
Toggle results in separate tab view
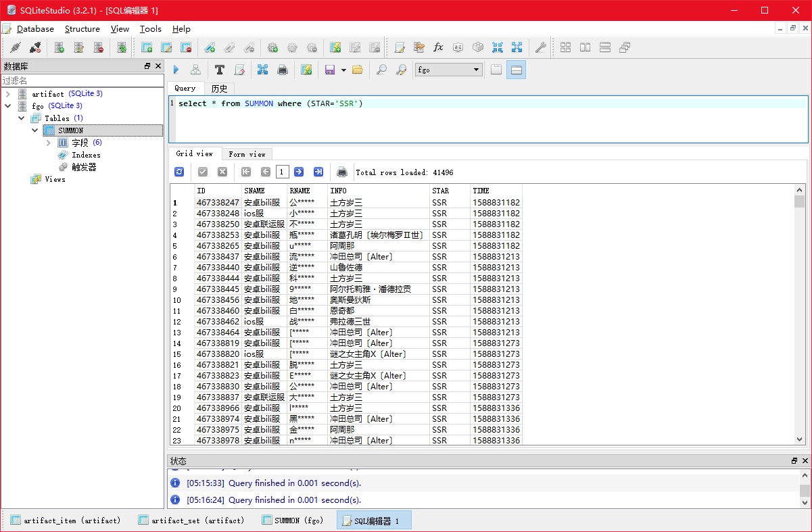496,70
